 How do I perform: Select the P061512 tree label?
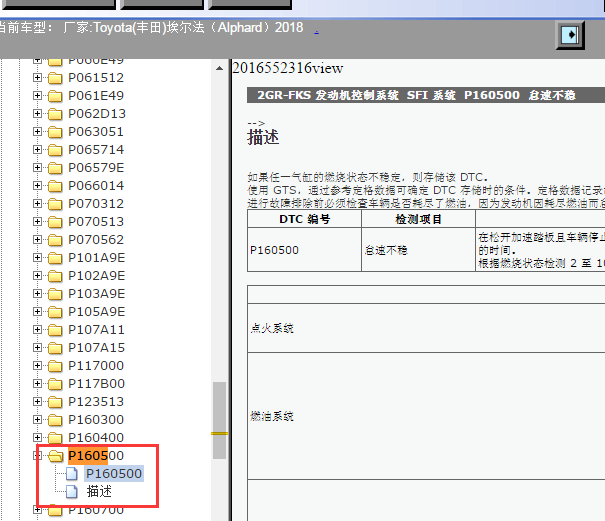click(x=96, y=78)
